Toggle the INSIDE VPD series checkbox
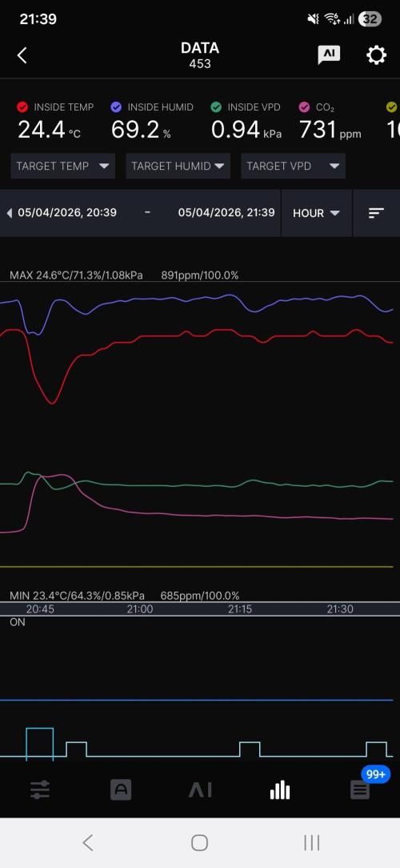Viewport: 400px width, 868px height. [x=216, y=106]
